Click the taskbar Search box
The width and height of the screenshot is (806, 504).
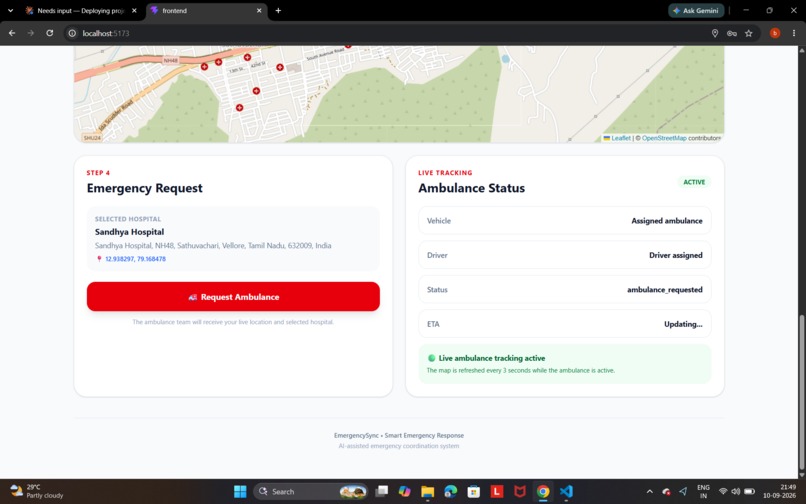310,491
